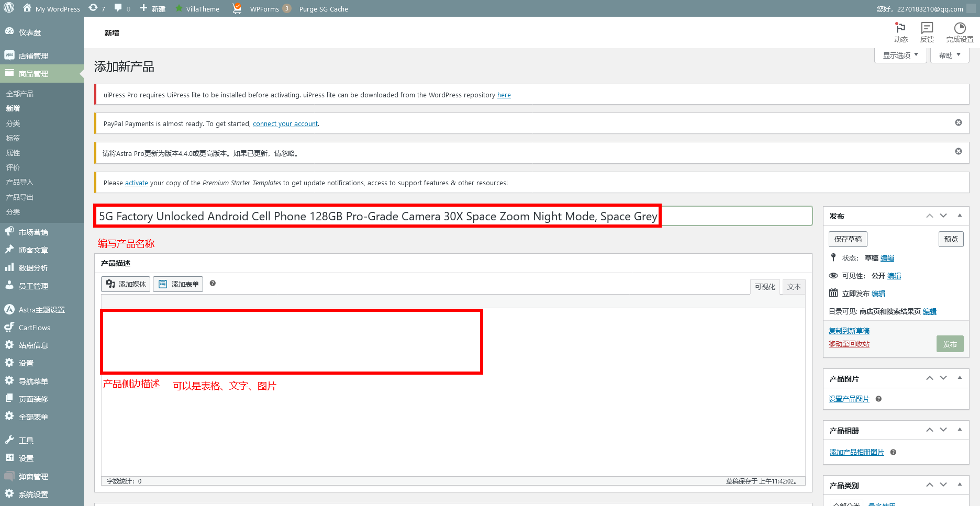Open Astra主题设置 in sidebar
This screenshot has width=980, height=506.
pos(42,310)
